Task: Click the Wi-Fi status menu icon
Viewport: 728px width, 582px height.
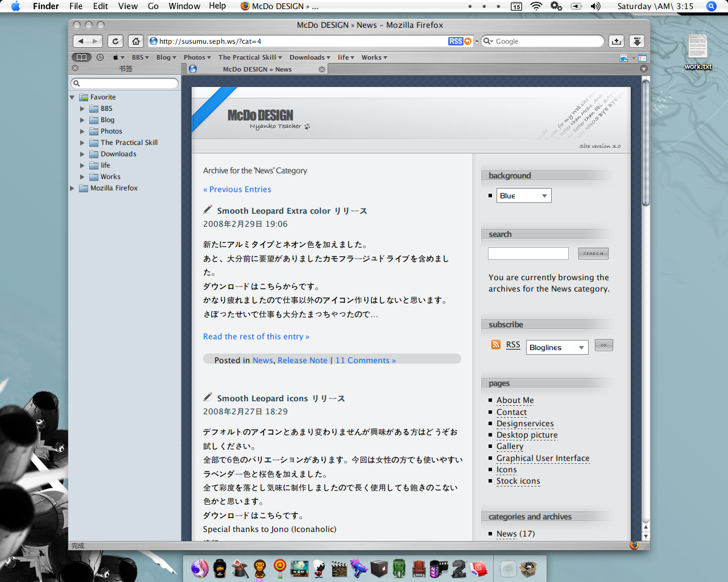Action: coord(536,6)
